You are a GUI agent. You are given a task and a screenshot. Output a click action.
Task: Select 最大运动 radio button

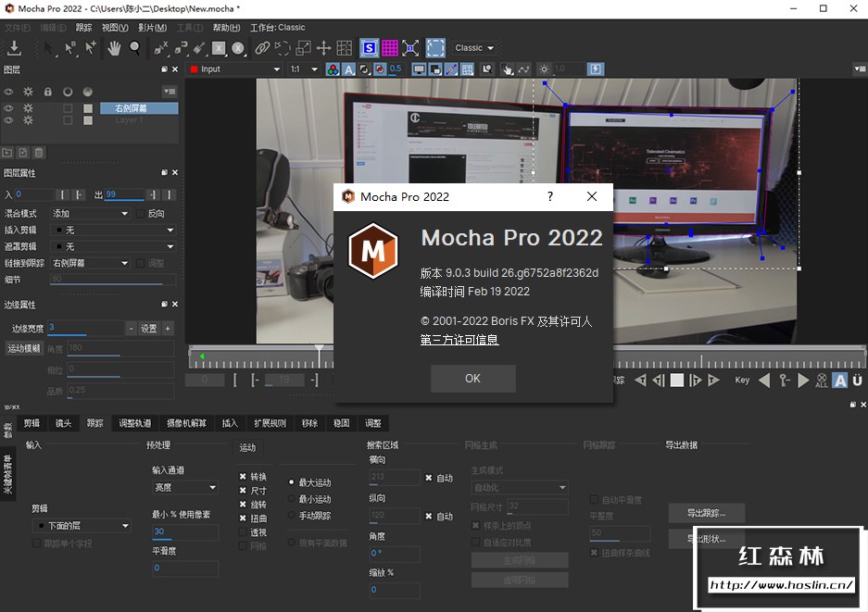(x=291, y=482)
